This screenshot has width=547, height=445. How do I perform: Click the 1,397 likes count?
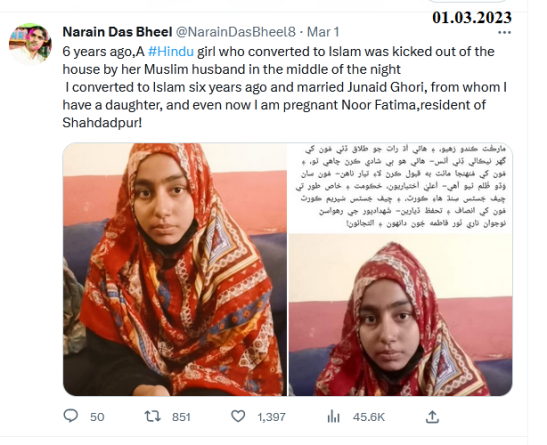(271, 417)
